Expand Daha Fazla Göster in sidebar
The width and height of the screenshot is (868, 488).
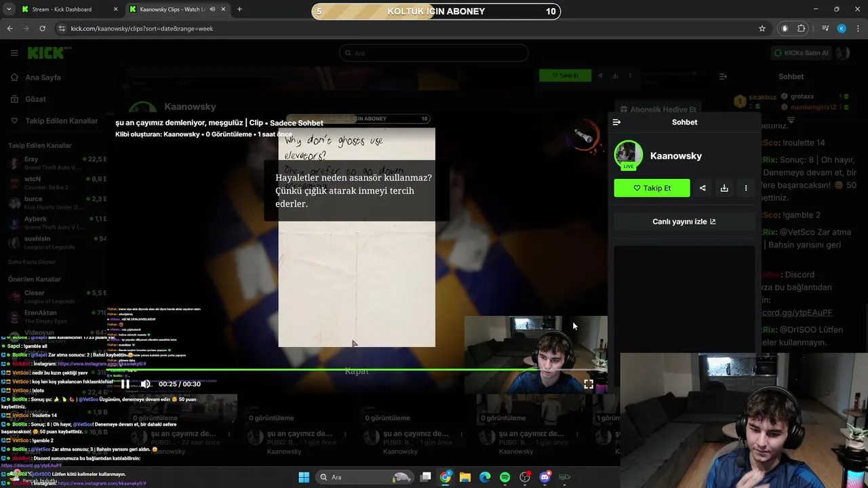point(32,262)
